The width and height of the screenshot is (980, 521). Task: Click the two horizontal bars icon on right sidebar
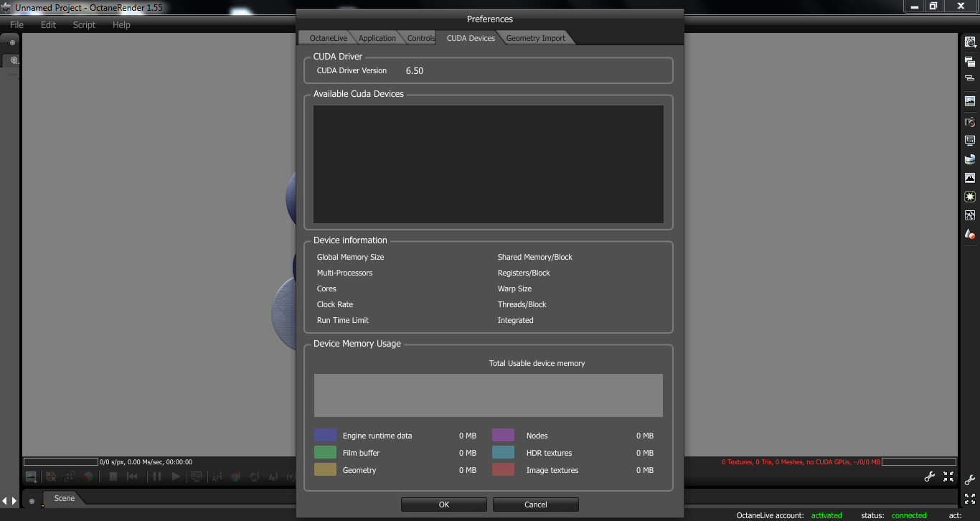click(970, 78)
